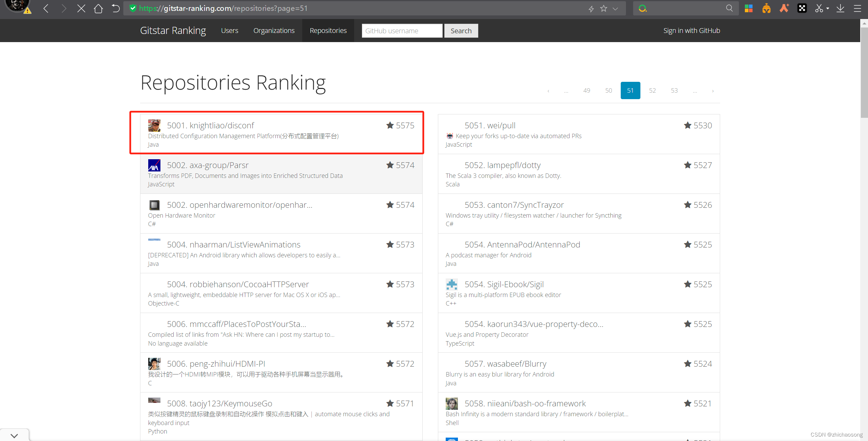Stop page loading with X icon

[x=81, y=8]
